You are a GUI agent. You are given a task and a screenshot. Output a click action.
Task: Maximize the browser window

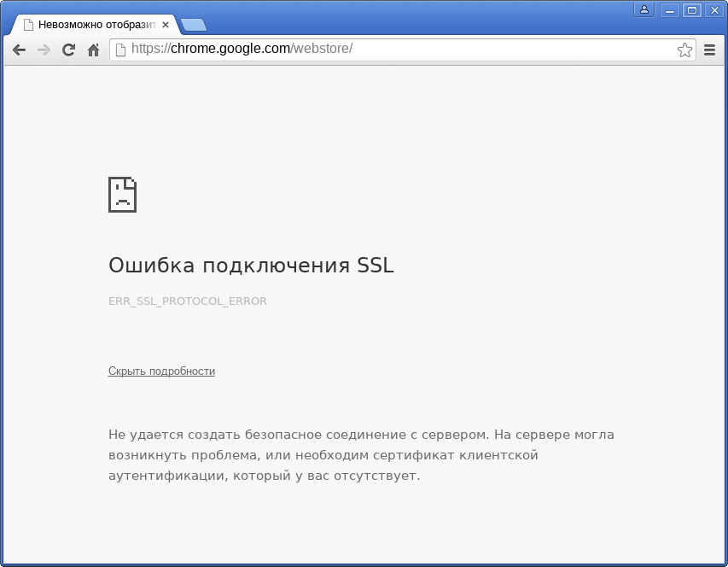pos(691,10)
